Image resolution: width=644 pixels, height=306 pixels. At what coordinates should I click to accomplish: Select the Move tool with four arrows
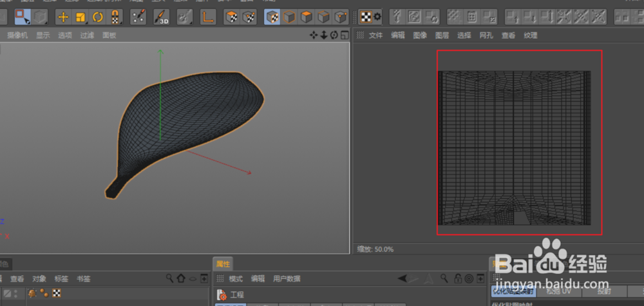(x=63, y=17)
